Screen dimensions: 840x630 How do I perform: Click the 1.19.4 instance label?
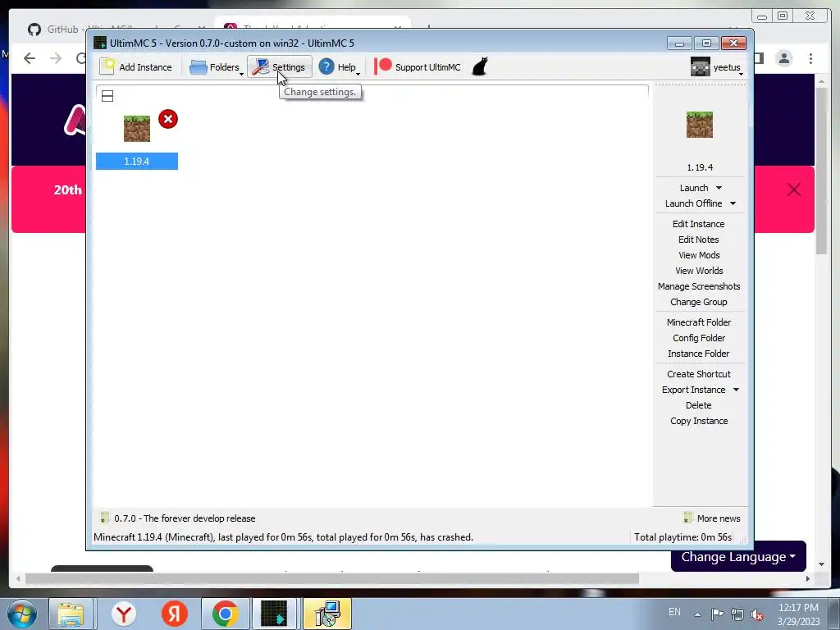(137, 162)
